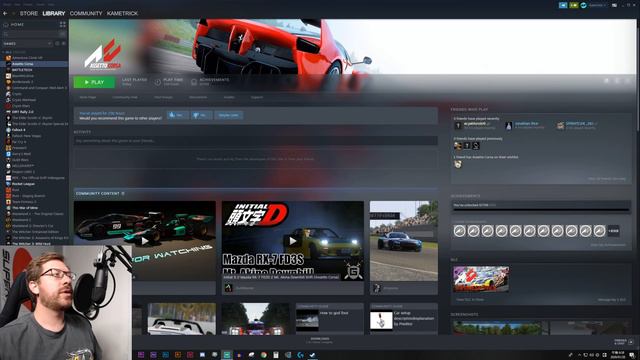This screenshot has height=360, width=640.
Task: Open the blue racing car screenshot thumbnail
Action: (x=404, y=241)
